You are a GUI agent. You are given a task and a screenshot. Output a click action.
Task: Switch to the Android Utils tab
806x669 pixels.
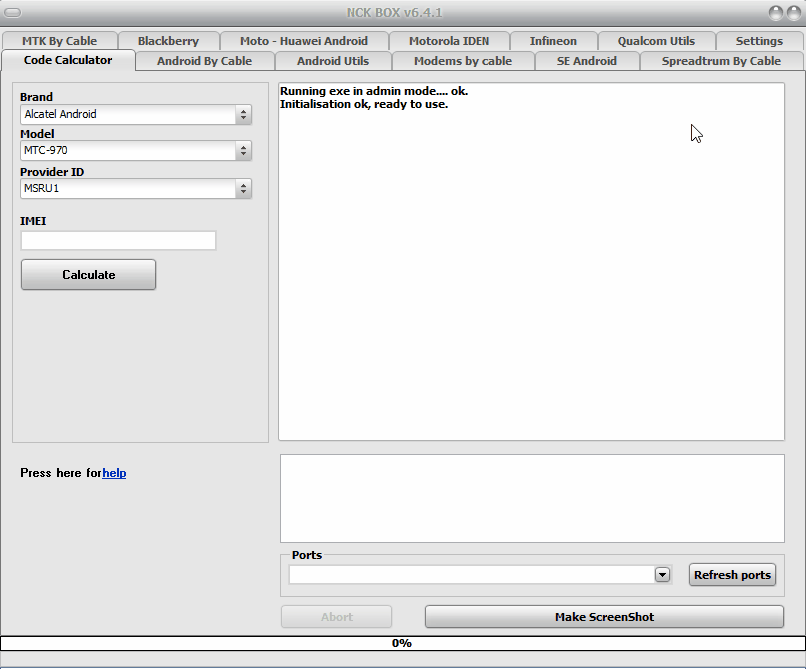coord(333,61)
